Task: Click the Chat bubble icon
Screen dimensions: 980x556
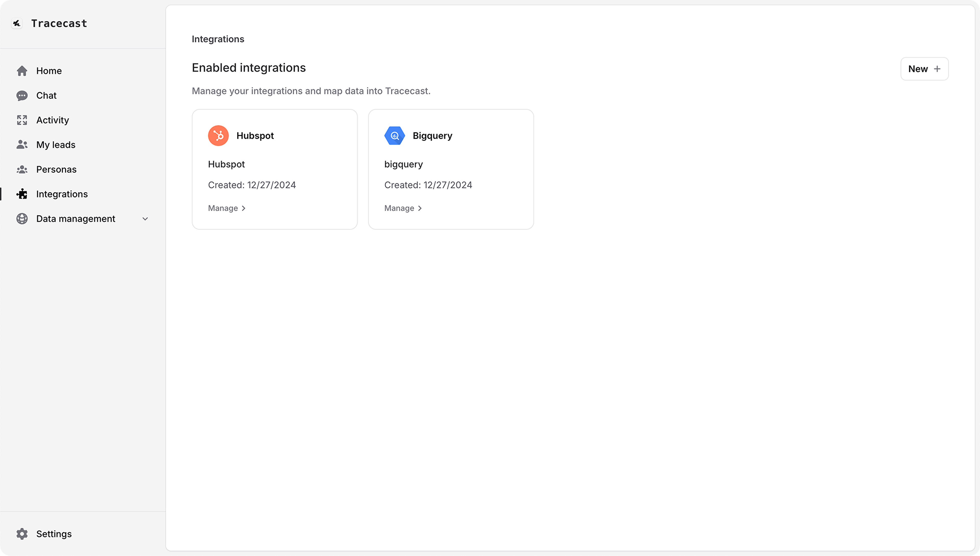Action: pos(22,96)
